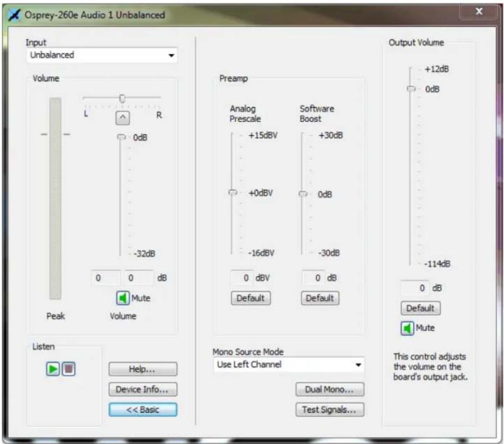Open the Input dropdown showing Unbalanced
Viewport: 504px width, 444px height.
pos(102,55)
